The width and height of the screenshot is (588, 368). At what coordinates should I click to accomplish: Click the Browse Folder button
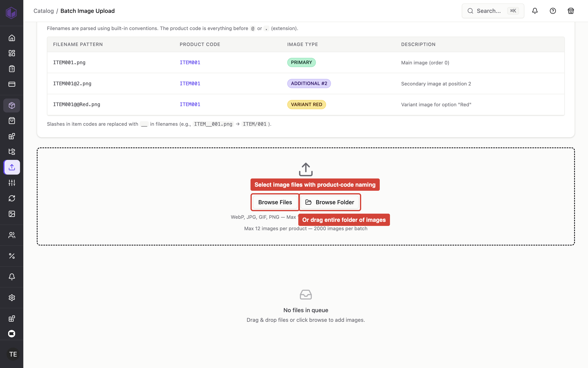point(330,202)
